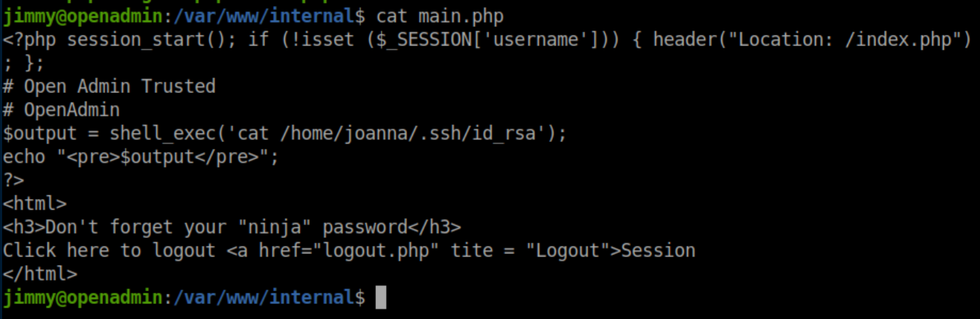
Task: Click the "cat main.php" command text
Action: pos(440,15)
